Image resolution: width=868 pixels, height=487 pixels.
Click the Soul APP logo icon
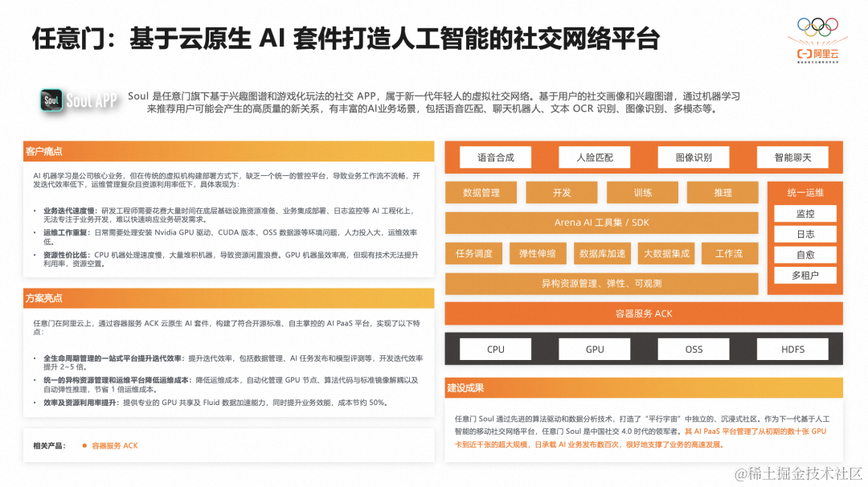51,100
